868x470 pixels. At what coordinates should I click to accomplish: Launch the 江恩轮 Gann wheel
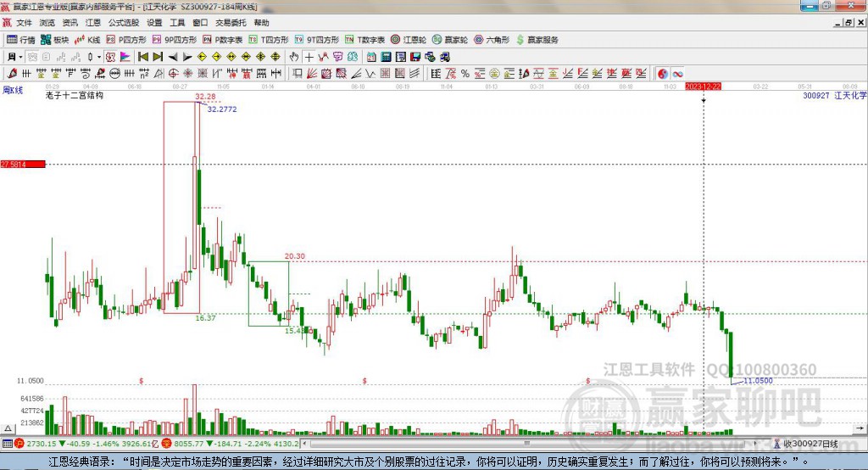click(x=409, y=40)
